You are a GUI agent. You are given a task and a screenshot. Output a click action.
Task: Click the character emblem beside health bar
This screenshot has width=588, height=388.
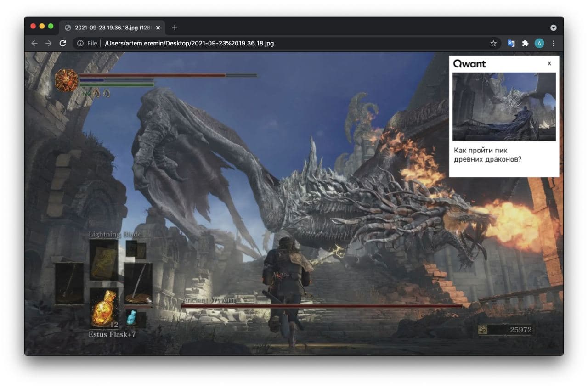point(67,80)
